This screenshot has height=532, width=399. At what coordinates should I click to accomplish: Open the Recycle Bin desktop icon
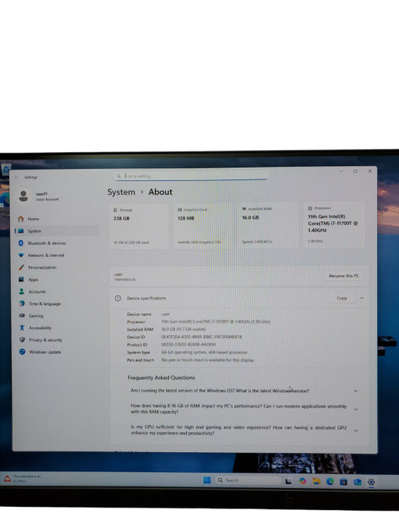[x=5, y=169]
